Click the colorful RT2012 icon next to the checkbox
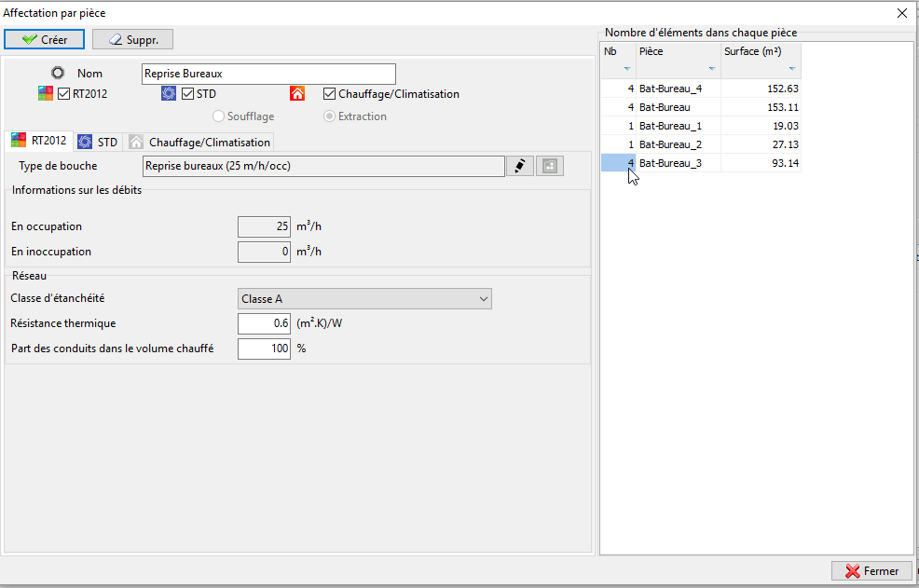 [x=46, y=94]
